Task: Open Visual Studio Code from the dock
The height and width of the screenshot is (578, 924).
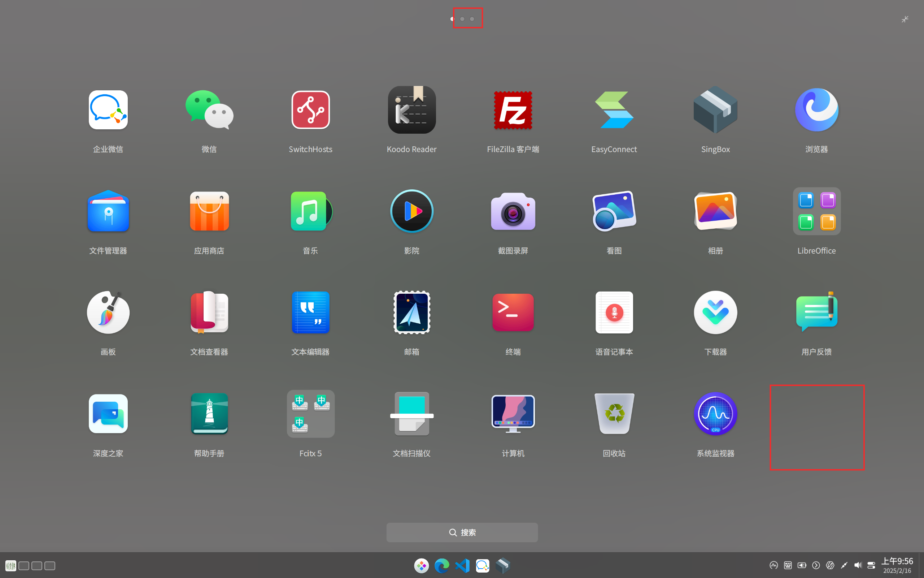Action: (x=462, y=565)
